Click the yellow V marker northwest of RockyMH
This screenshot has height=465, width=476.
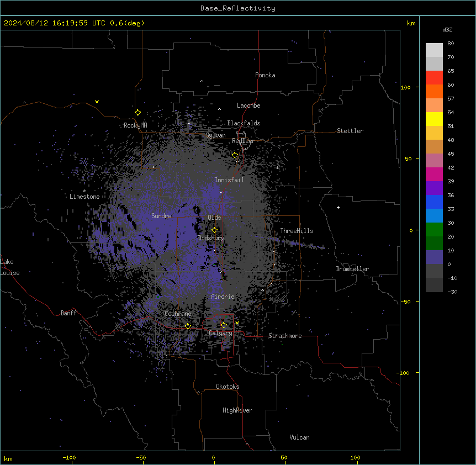point(97,102)
